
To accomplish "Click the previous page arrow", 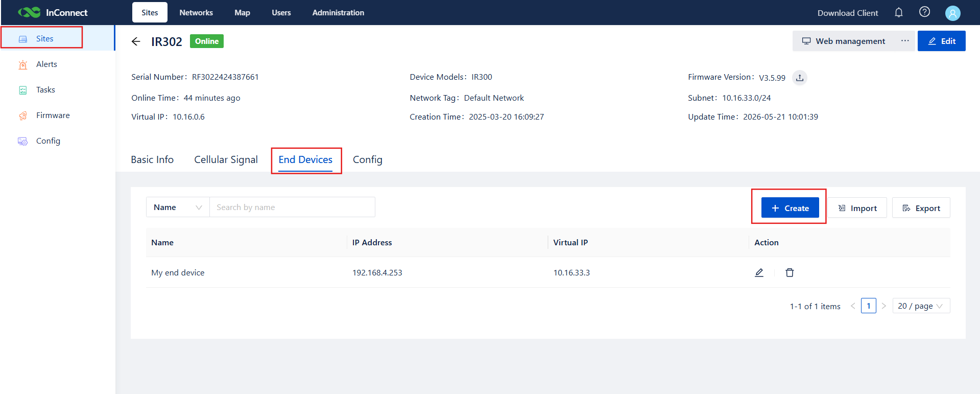I will coord(853,306).
